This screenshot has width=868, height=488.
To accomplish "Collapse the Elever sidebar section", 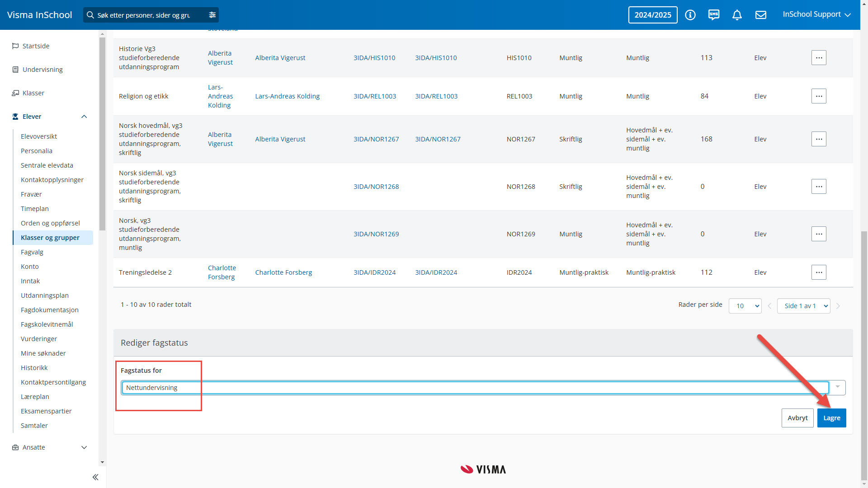I will point(84,117).
